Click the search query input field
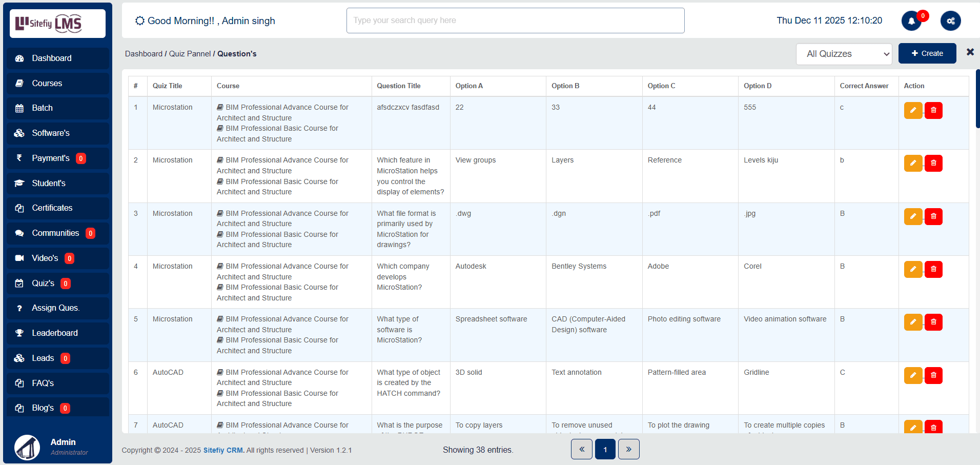Image resolution: width=980 pixels, height=465 pixels. point(515,21)
